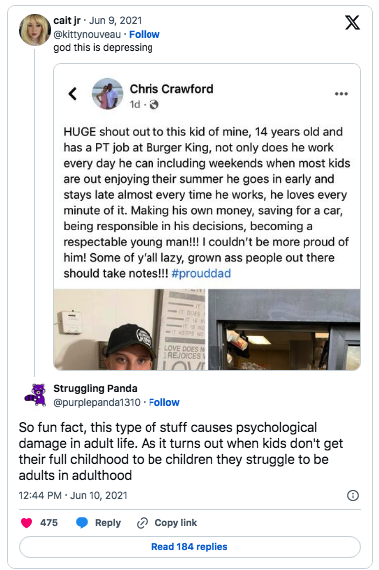Like the tweet with heart icon
Image resolution: width=379 pixels, height=570 pixels.
click(x=27, y=523)
